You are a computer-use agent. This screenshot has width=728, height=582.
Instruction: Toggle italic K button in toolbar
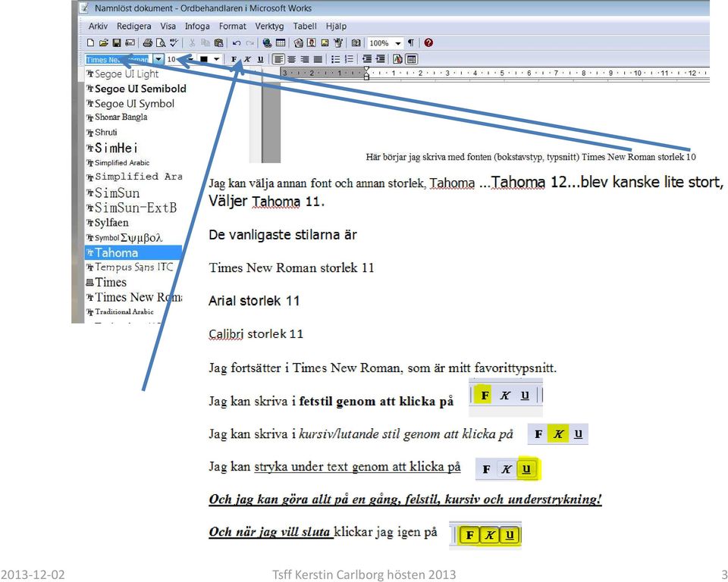click(x=247, y=59)
